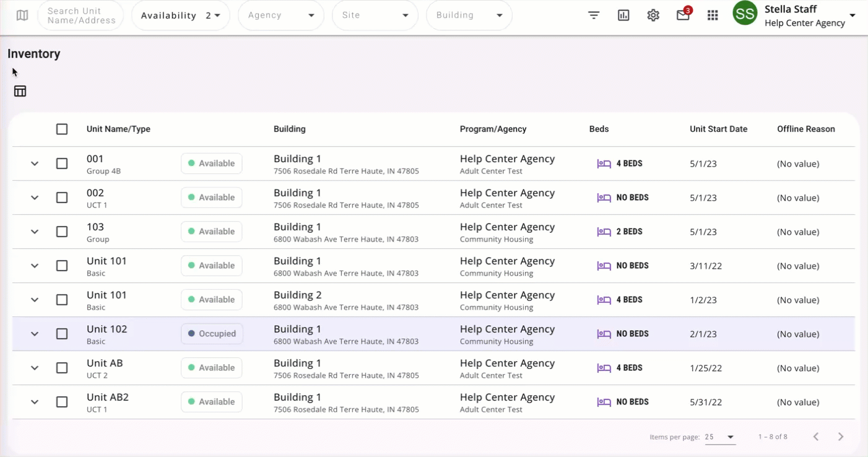Expand the row for unit 002

[x=35, y=198]
